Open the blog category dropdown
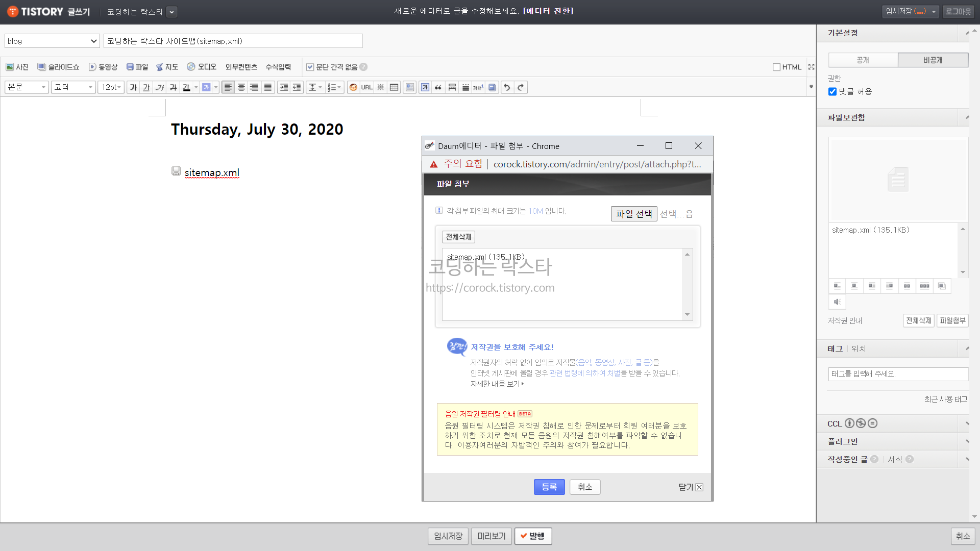This screenshot has height=551, width=980. pos(52,41)
